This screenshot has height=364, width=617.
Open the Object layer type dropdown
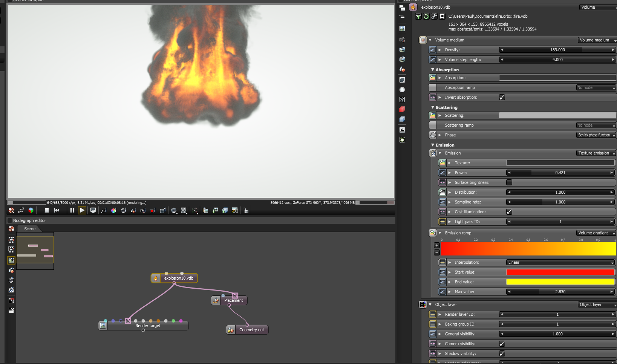click(x=597, y=304)
